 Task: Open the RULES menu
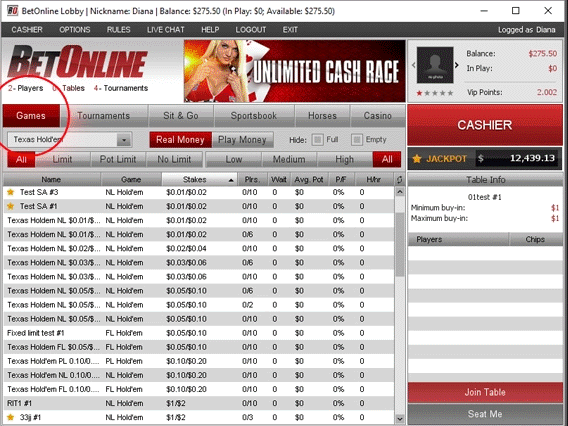118,30
